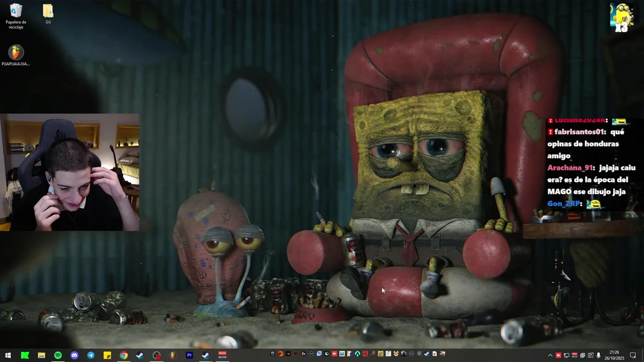
Task: Open Adobe Premiere Pro from taskbar
Action: click(x=190, y=355)
